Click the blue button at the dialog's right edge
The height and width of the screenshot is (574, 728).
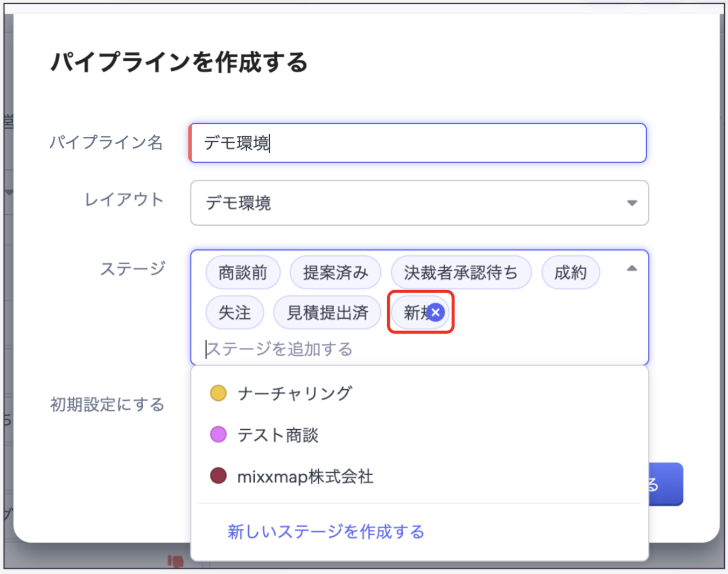667,484
